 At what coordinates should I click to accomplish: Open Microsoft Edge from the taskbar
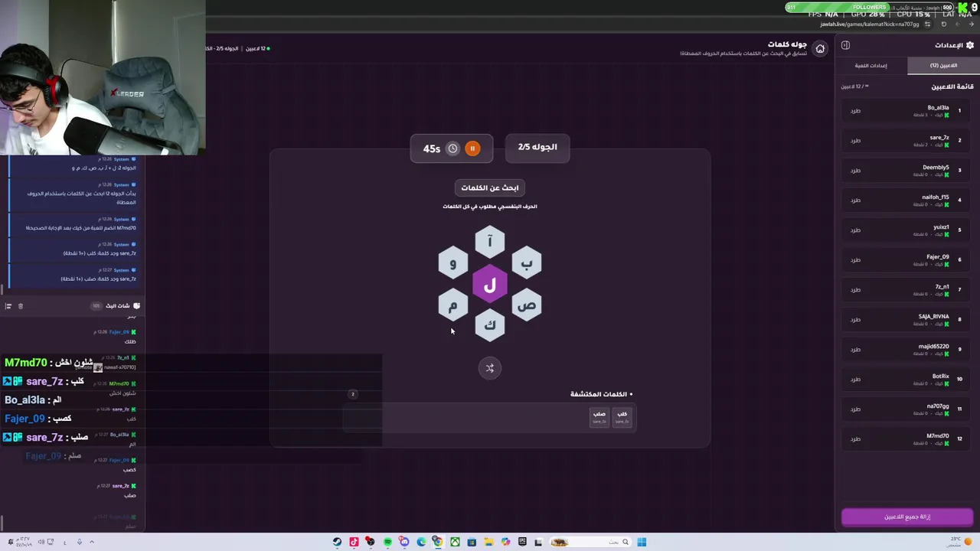(x=421, y=543)
